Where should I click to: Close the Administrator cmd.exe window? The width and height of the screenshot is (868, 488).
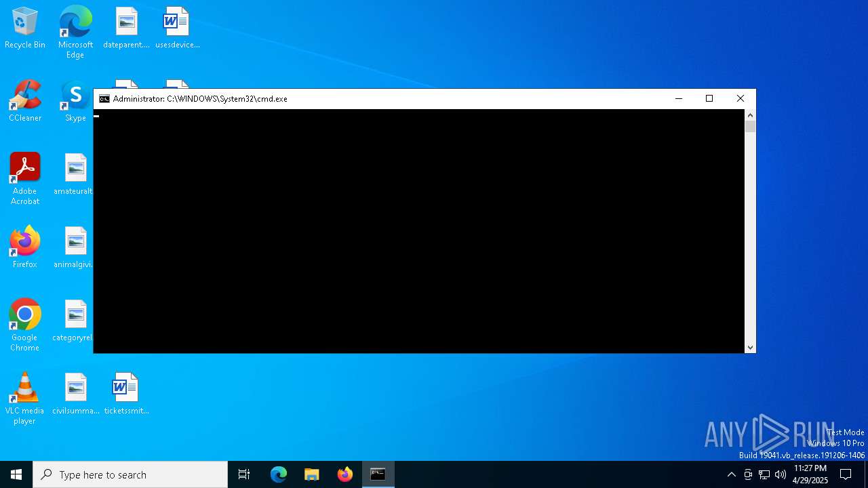[741, 99]
